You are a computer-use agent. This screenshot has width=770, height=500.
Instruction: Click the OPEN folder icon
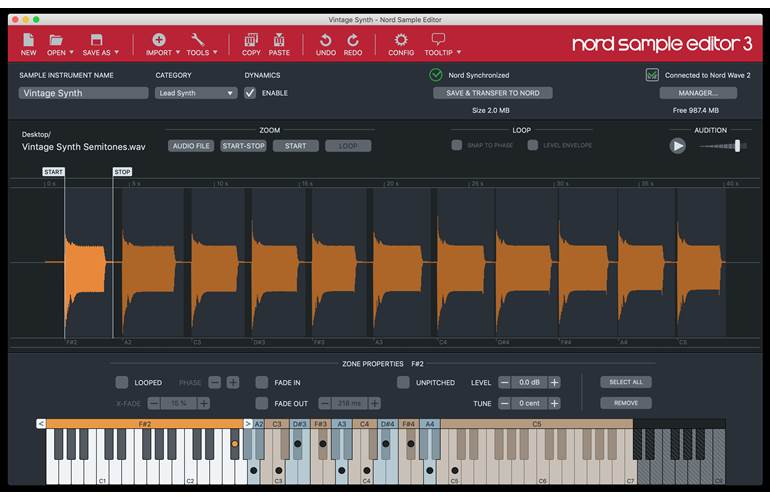[56, 40]
